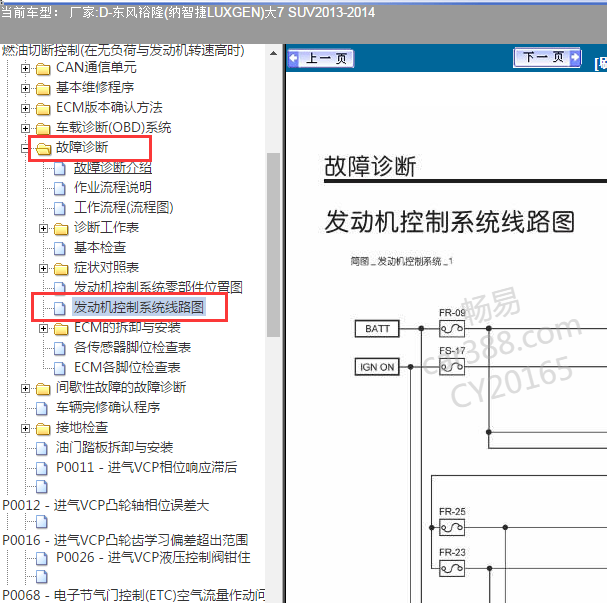Select 接地检查 tree item
607x603 pixels.
click(x=82, y=428)
